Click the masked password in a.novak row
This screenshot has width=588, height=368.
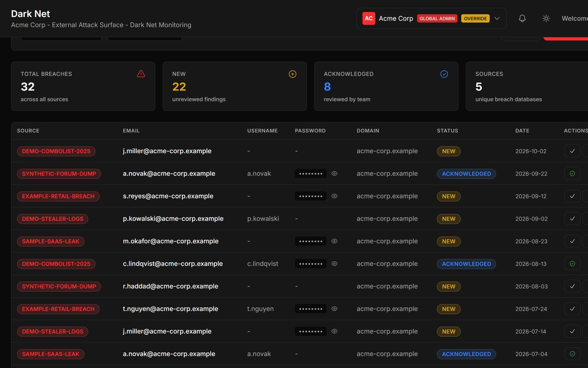[311, 173]
